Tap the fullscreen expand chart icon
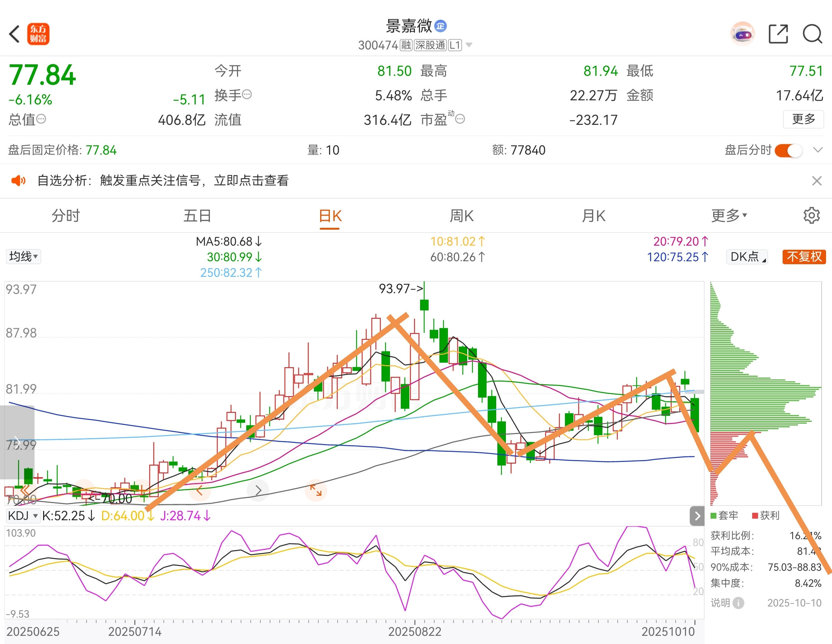 [315, 491]
